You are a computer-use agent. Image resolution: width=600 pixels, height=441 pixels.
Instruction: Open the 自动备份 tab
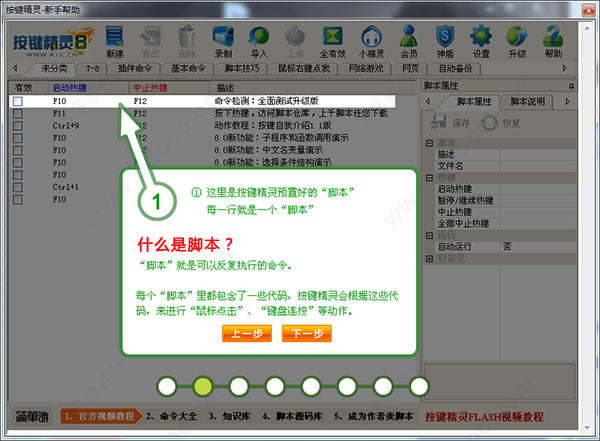point(455,69)
